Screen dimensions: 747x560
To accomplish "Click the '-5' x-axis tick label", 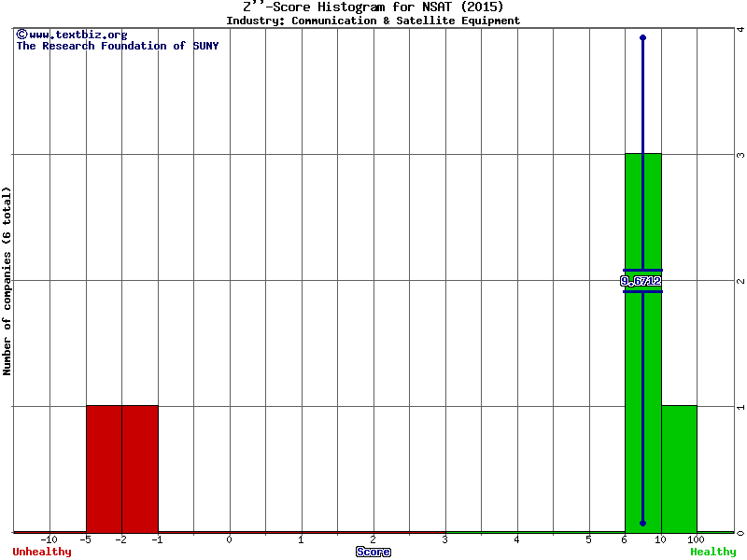I will (85, 539).
